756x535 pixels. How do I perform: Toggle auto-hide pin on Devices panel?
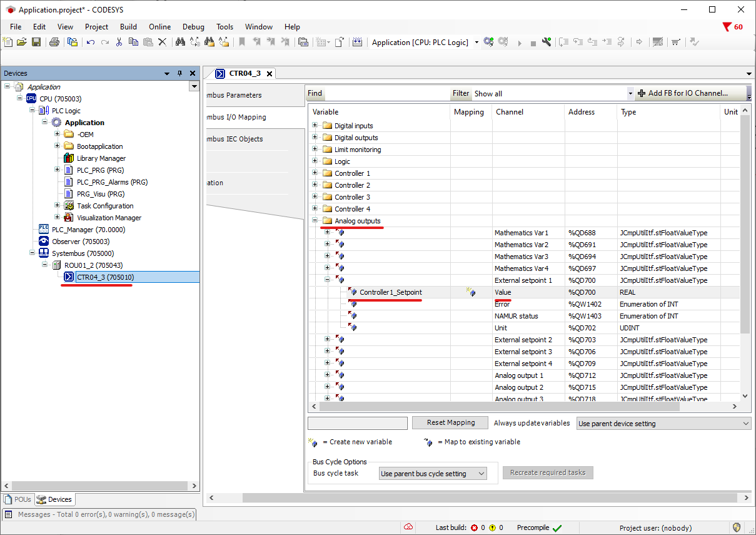pos(179,73)
